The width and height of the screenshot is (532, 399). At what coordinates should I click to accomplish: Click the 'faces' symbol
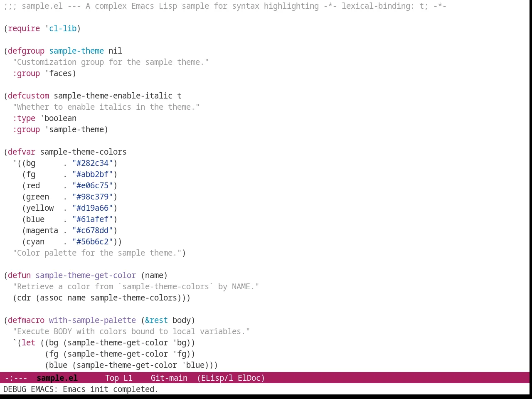point(60,73)
